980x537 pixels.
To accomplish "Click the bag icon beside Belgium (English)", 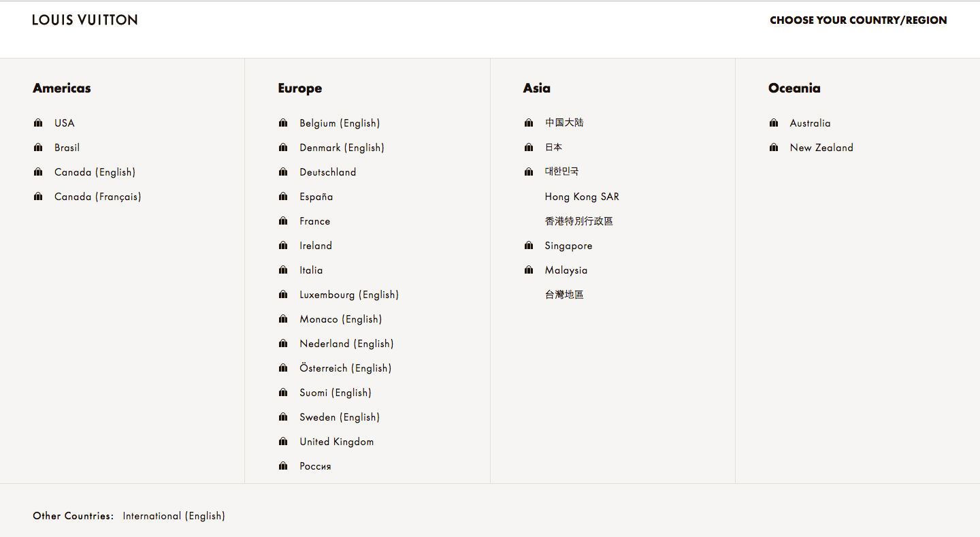I will 283,123.
